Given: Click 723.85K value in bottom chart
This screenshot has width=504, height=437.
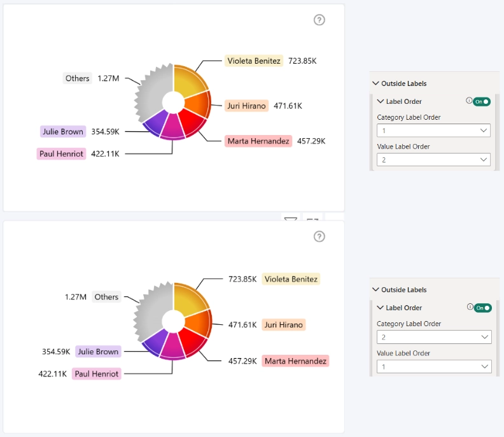Looking at the screenshot, I should tap(242, 279).
